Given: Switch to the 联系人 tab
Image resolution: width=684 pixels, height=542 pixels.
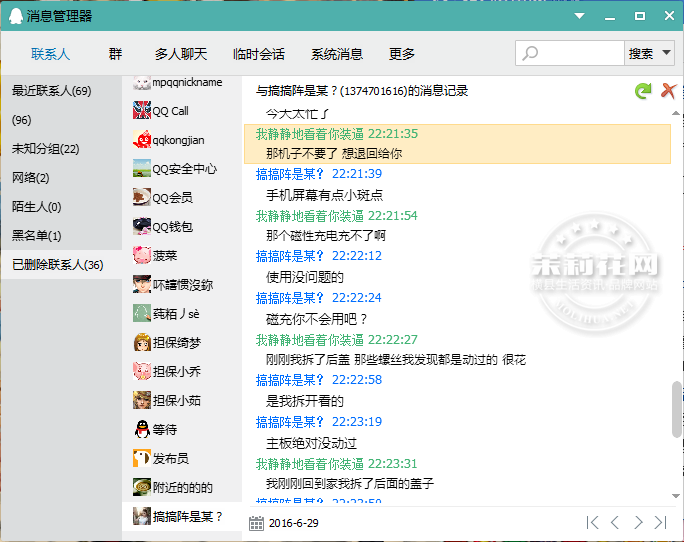Looking at the screenshot, I should pos(50,54).
